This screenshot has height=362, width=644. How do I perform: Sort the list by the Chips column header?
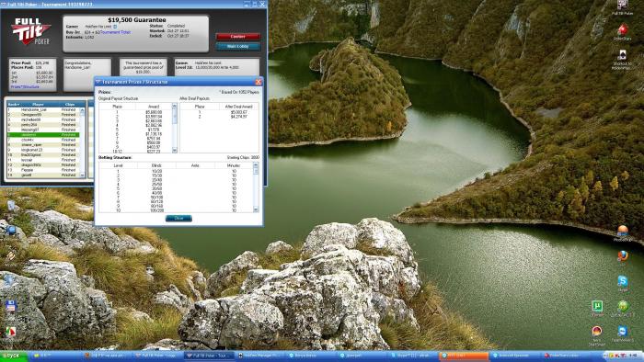70,105
